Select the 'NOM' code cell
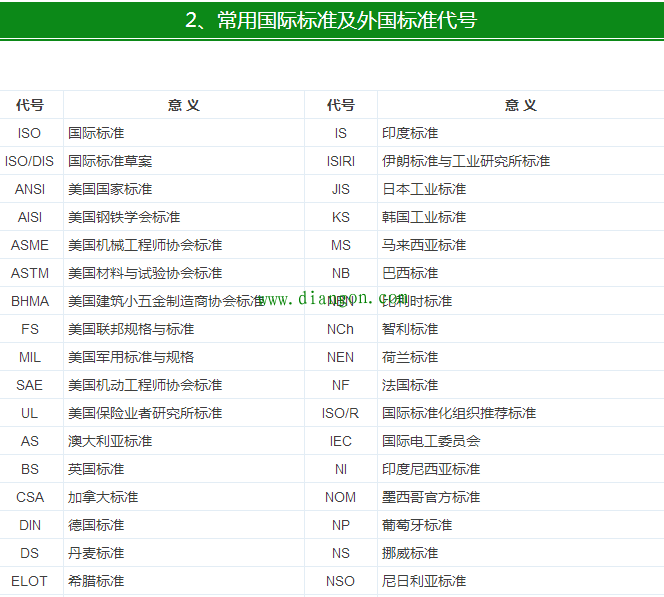Screen dimensions: 664x597 tap(341, 497)
